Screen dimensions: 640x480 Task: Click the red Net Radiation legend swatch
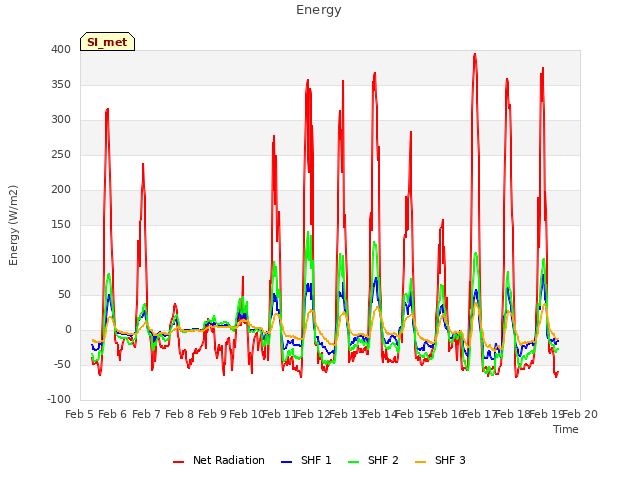tap(178, 462)
